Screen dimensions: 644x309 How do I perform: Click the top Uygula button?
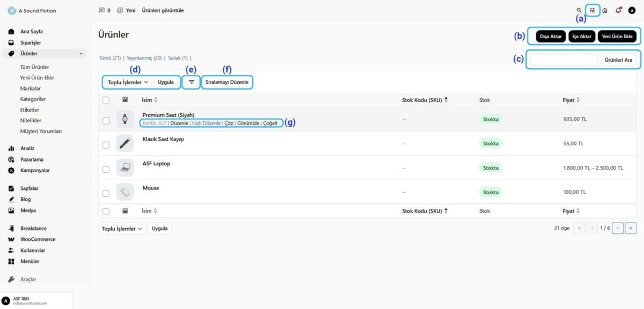166,83
